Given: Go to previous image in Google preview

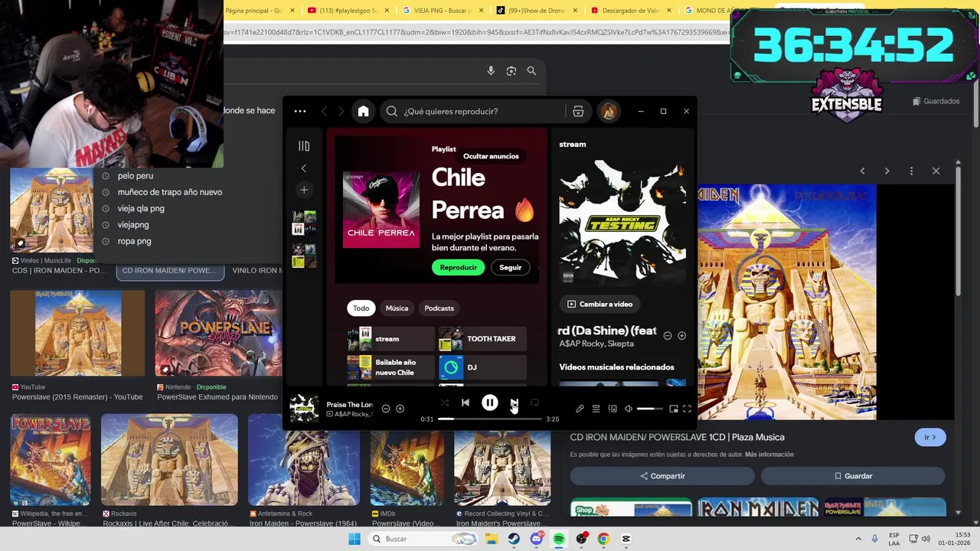Looking at the screenshot, I should pyautogui.click(x=862, y=171).
